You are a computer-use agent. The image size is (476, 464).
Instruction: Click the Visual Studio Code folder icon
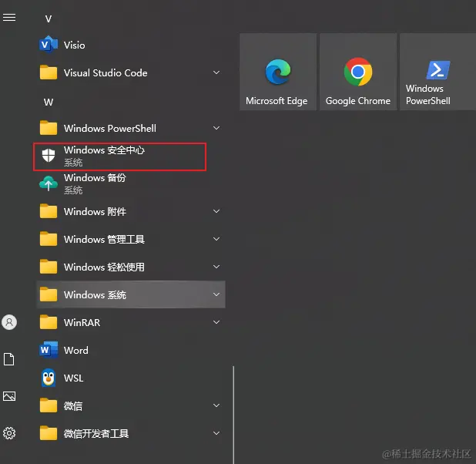49,72
